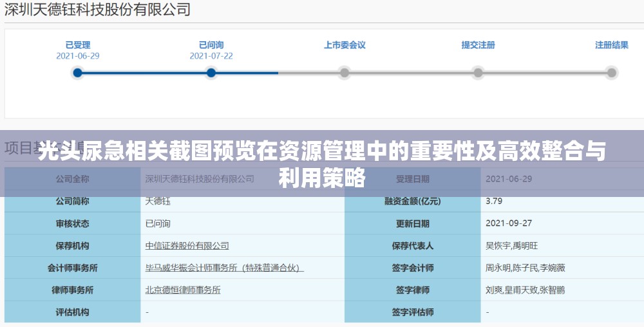Click the 审核状态 header cell
The image size is (644, 327).
click(x=72, y=223)
